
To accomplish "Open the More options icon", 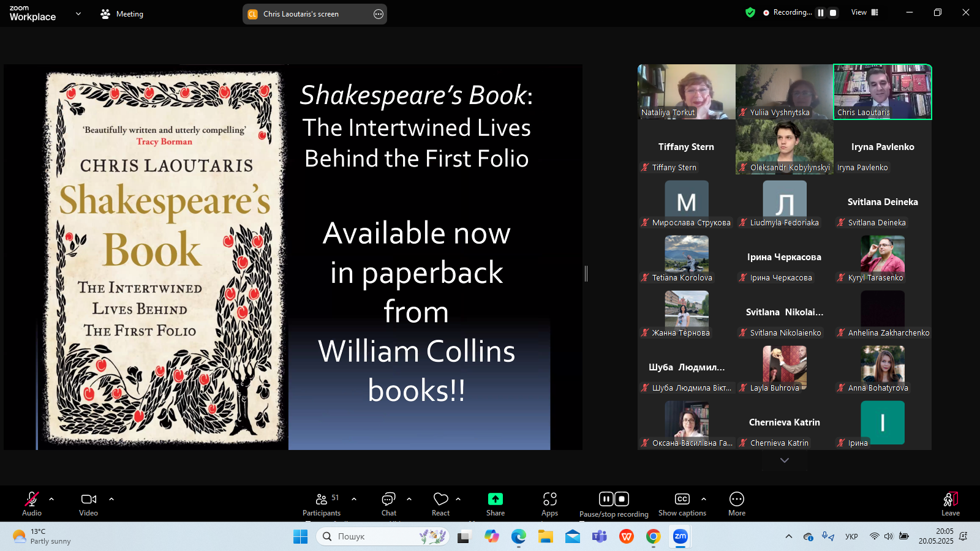I will click(736, 504).
